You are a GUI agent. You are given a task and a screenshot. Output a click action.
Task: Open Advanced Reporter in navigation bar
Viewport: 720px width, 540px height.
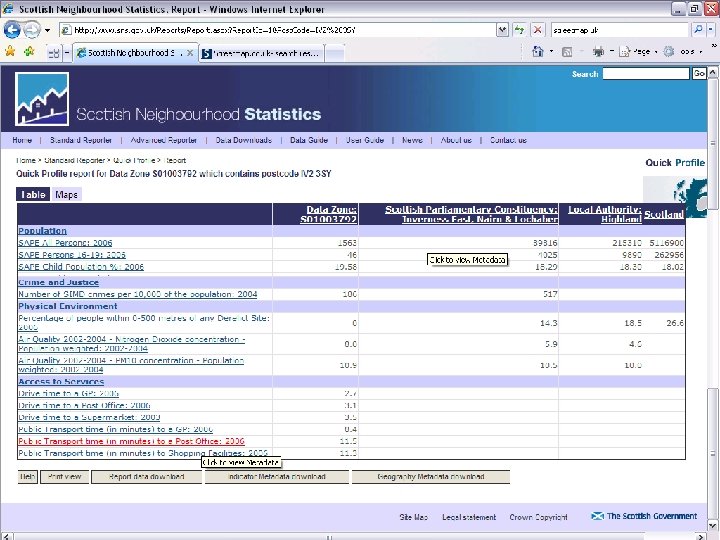[163, 140]
